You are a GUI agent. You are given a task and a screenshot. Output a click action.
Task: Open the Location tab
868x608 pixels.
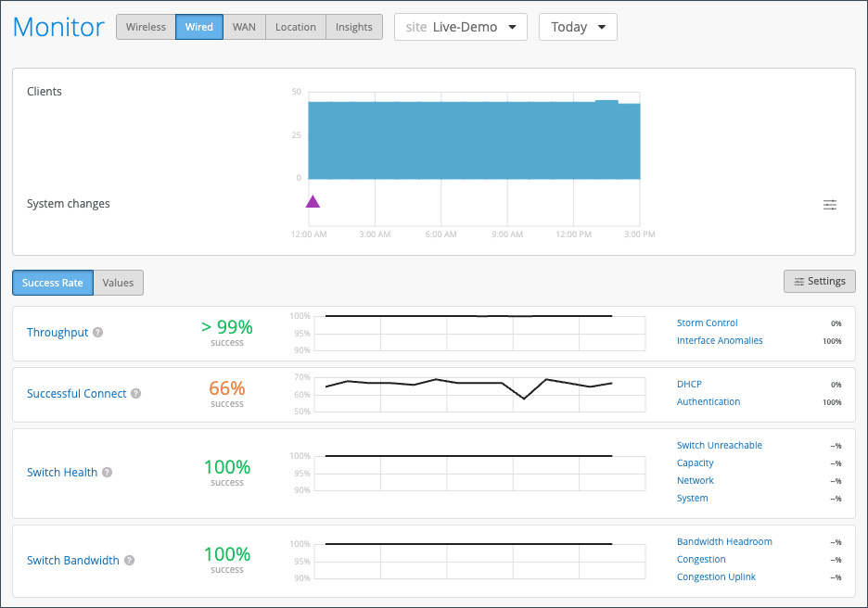tap(296, 27)
